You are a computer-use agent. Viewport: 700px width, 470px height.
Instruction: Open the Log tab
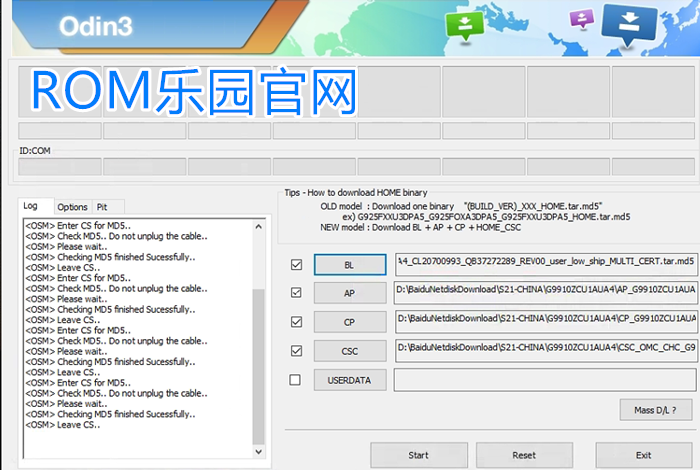coord(30,206)
